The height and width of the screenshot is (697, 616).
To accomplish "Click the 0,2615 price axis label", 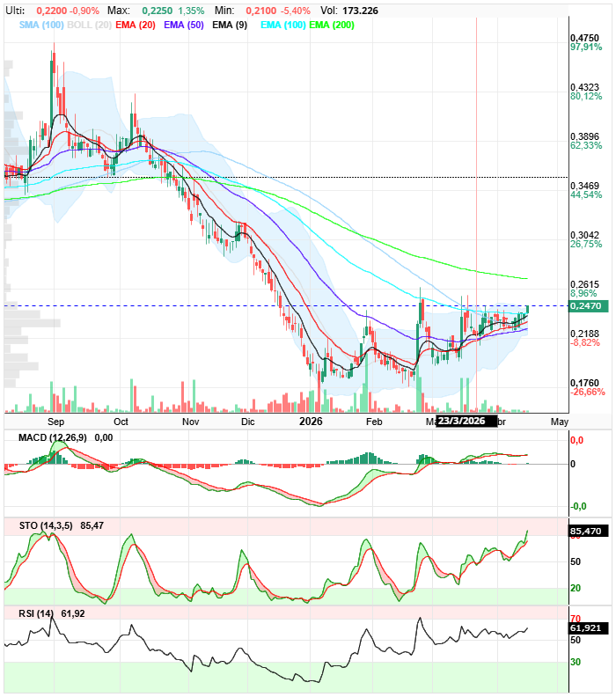I will [585, 284].
